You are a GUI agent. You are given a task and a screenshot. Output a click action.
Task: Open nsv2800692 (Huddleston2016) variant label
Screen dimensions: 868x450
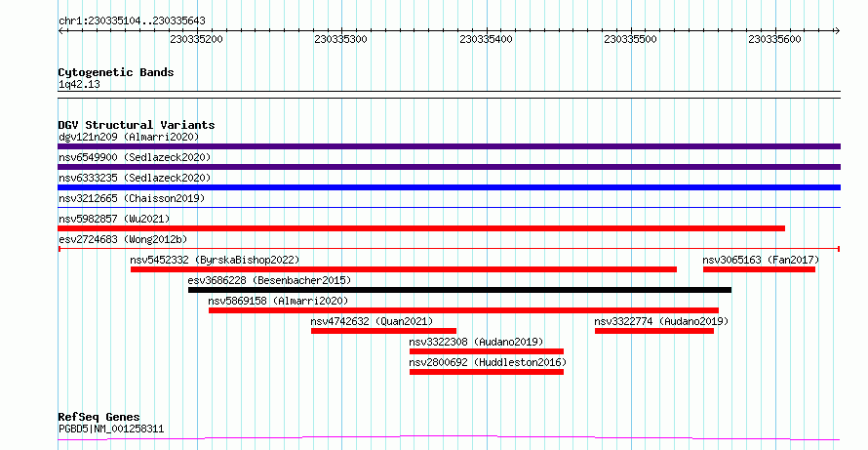(x=488, y=362)
